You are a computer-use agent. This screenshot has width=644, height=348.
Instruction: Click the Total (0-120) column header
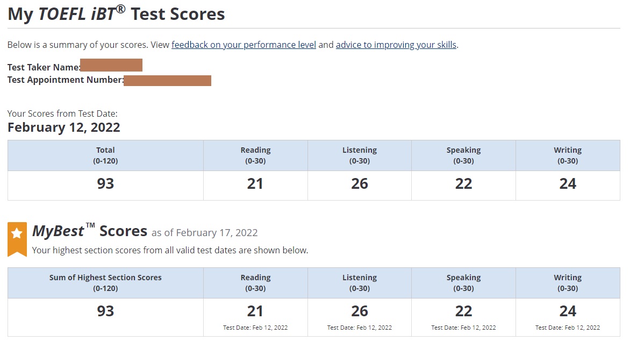click(x=105, y=155)
